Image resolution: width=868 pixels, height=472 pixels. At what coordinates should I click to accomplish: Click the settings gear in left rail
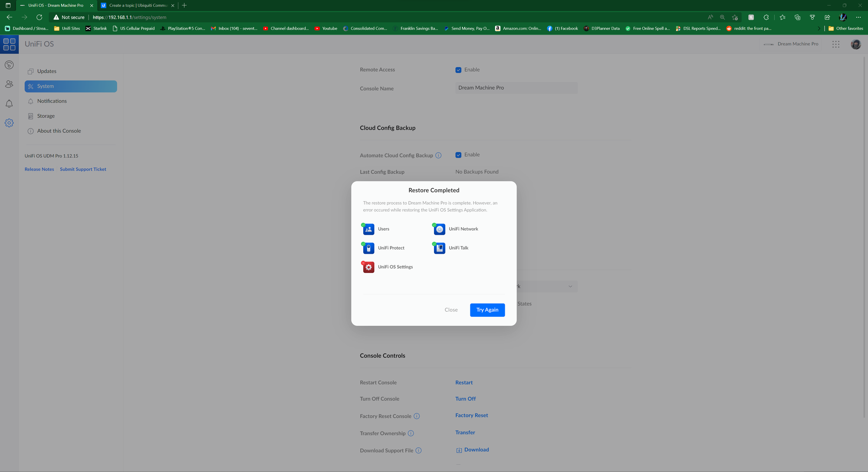(x=9, y=123)
